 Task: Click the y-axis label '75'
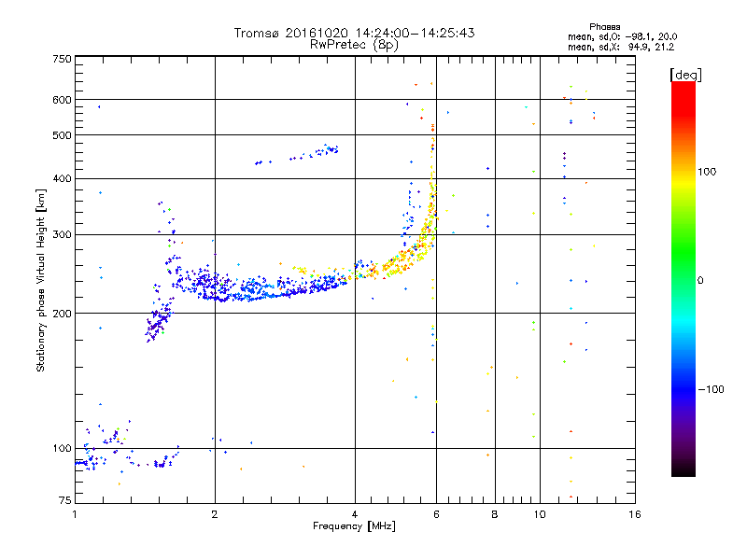65,500
